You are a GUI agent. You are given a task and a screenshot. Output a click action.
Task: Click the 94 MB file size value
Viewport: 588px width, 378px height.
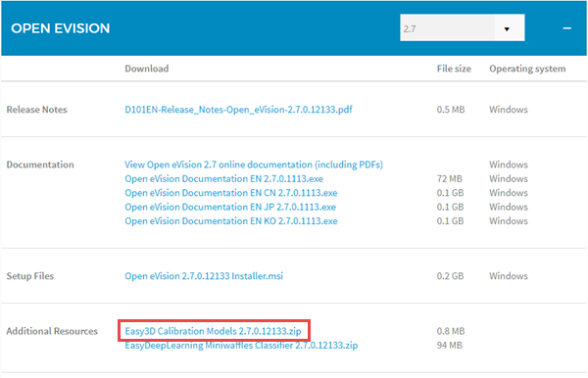(x=449, y=346)
